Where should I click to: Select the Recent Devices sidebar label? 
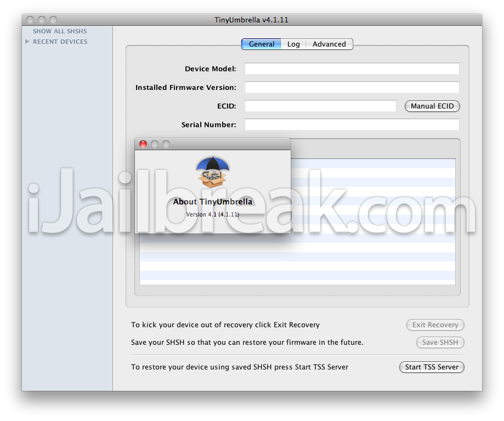[x=60, y=42]
